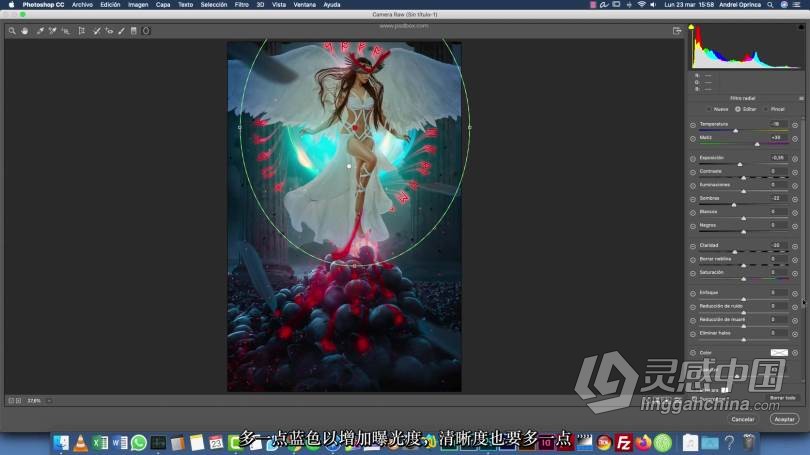The image size is (810, 455).
Task: Select the Color Sampler tool
Action: pyautogui.click(x=52, y=31)
